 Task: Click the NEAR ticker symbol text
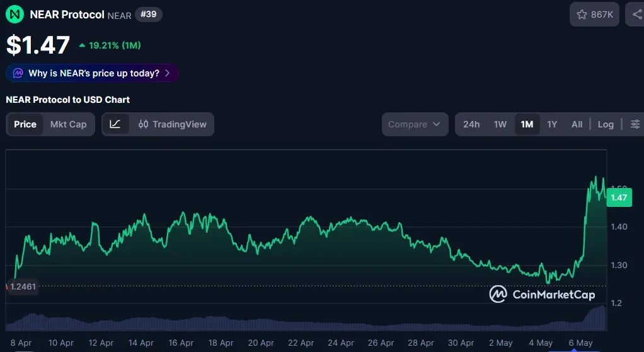coord(119,16)
